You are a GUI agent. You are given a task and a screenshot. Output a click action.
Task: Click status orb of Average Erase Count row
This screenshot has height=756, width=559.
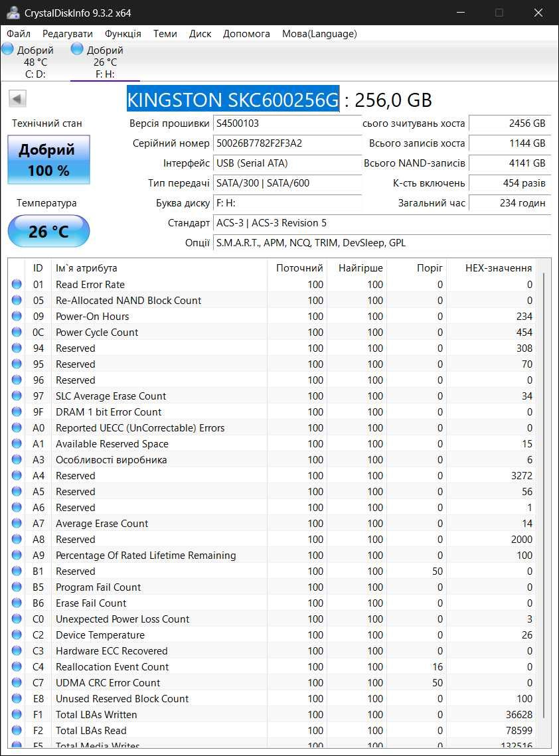coord(17,522)
